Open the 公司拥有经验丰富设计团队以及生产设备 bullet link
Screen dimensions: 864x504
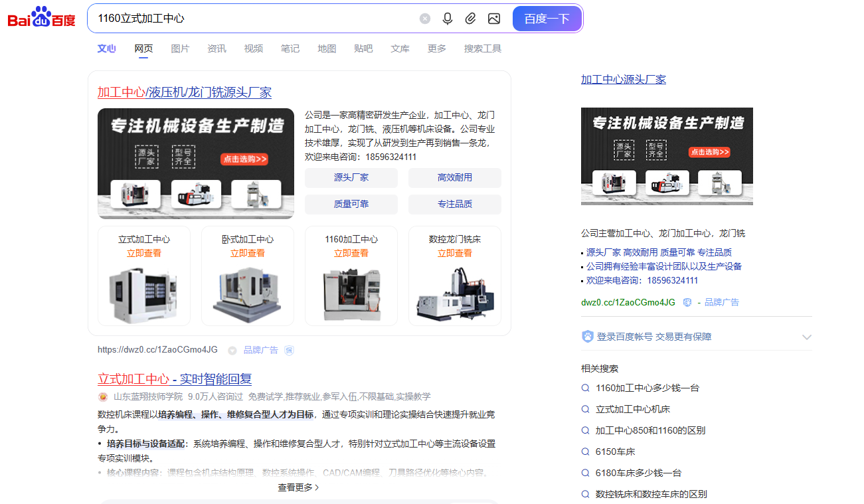tap(664, 266)
